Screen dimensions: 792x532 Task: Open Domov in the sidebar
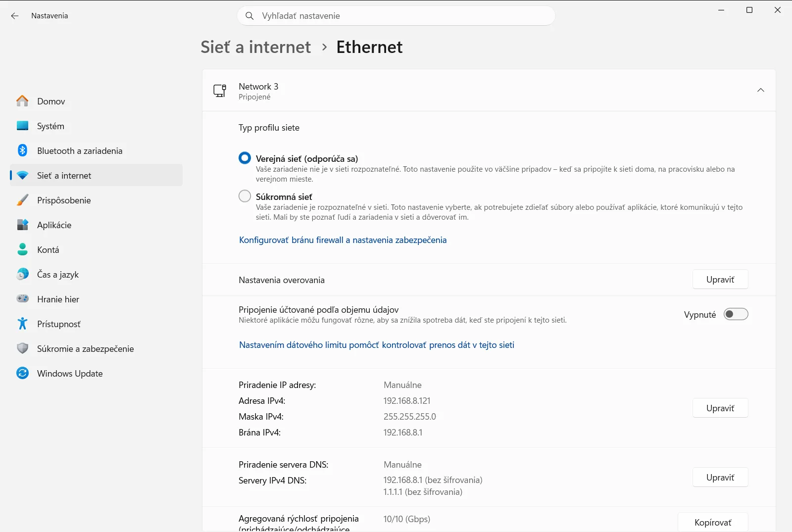click(x=97, y=101)
